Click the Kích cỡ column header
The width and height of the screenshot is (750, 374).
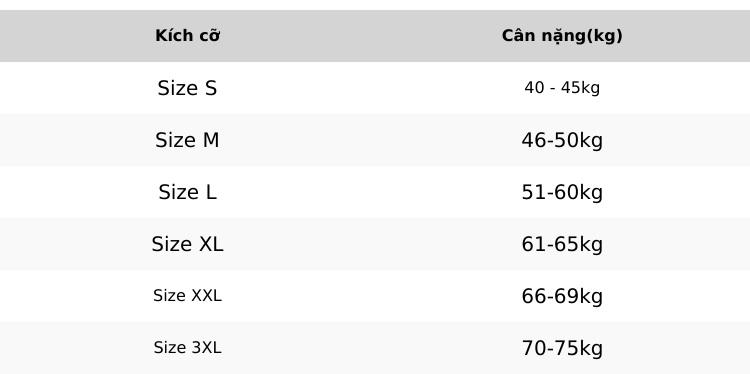click(x=188, y=36)
